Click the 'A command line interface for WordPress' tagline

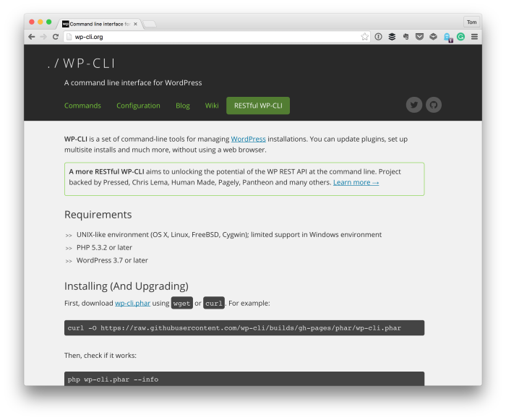133,83
